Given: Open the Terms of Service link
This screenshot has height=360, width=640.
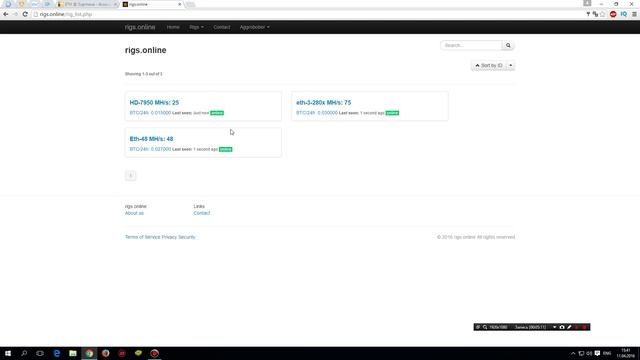Looking at the screenshot, I should click(x=142, y=237).
